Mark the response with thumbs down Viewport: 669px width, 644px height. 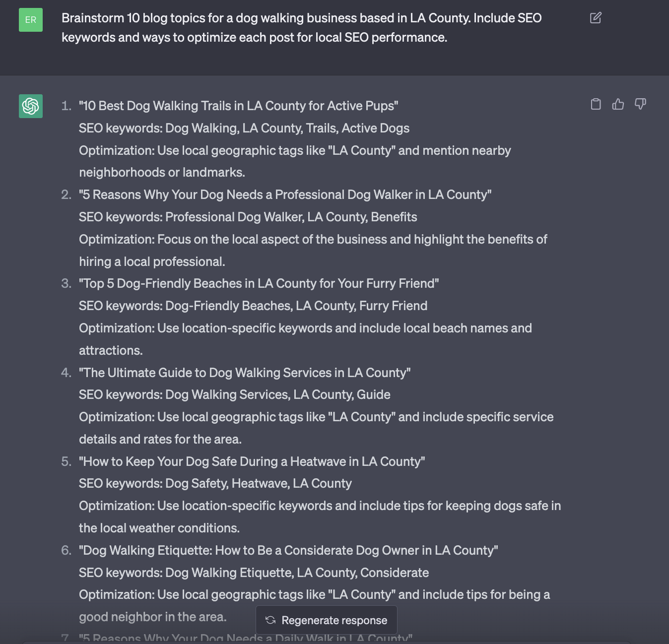(x=640, y=104)
